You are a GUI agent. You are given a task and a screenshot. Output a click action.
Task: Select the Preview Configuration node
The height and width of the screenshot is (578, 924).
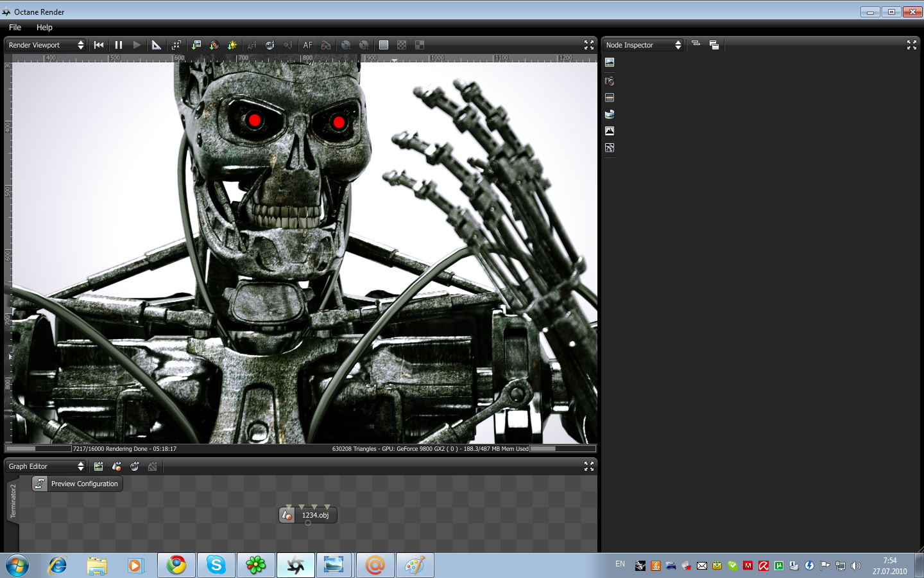tap(77, 484)
